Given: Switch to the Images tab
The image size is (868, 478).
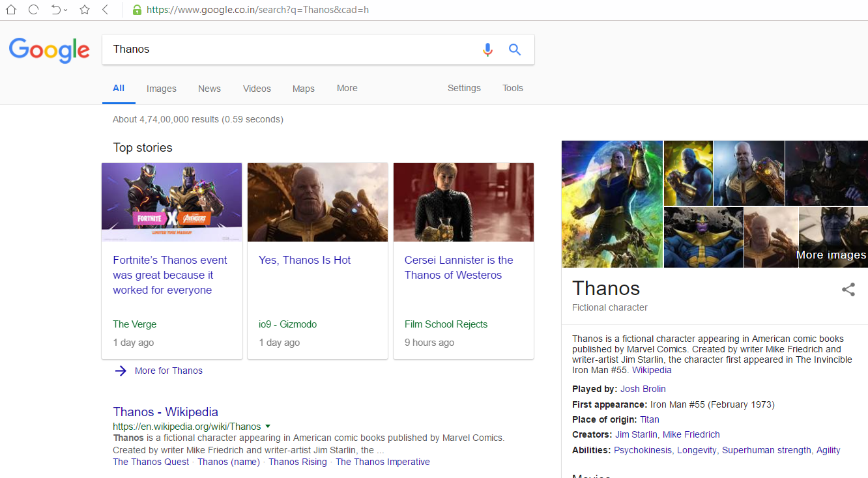Looking at the screenshot, I should (162, 89).
